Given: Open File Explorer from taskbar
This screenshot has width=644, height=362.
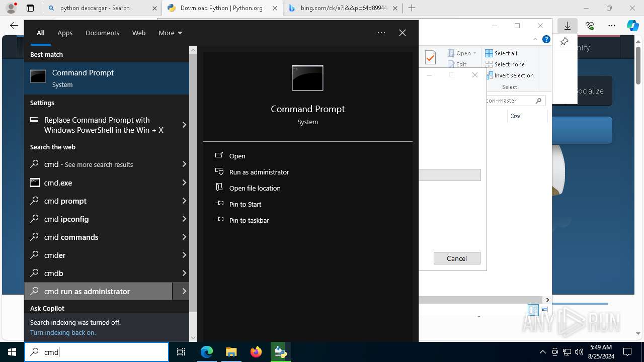Looking at the screenshot, I should [x=231, y=352].
